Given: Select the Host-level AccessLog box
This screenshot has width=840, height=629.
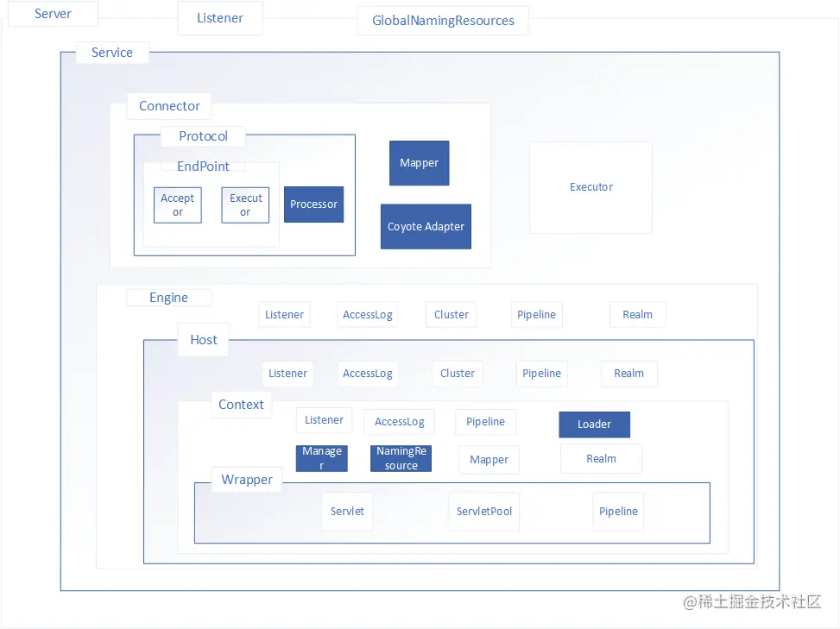Looking at the screenshot, I should point(368,374).
